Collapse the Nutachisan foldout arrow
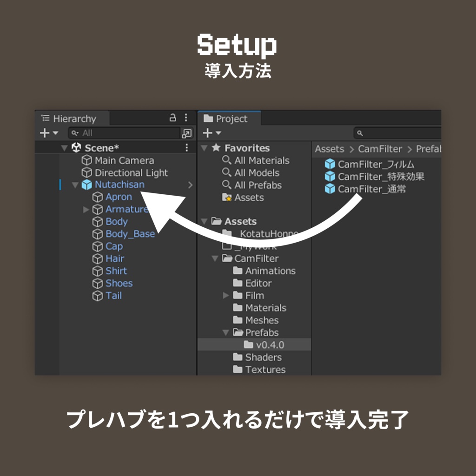Viewport: 476px width, 476px height. [75, 185]
